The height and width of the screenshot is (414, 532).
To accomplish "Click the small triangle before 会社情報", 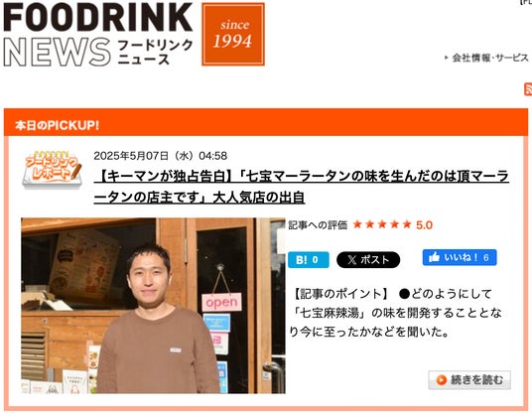I will [447, 58].
